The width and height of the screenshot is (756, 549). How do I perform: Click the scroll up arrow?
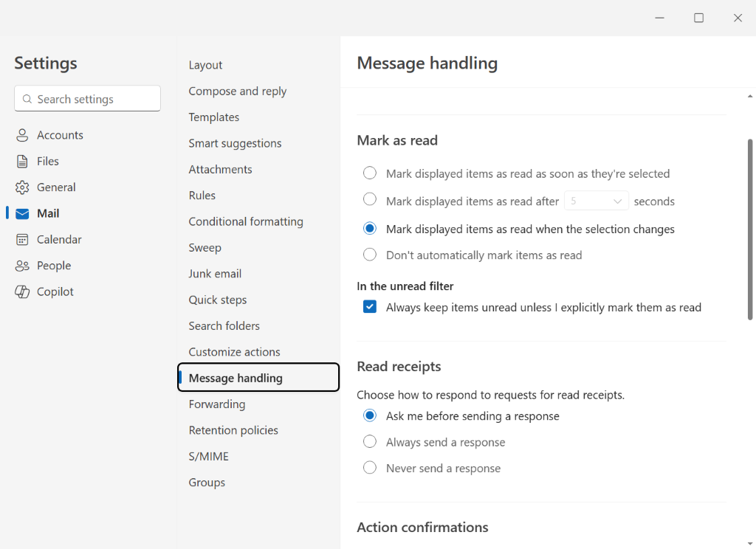pos(750,97)
